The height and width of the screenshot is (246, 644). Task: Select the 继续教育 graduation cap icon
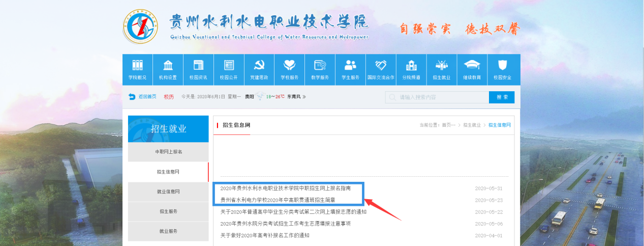(x=472, y=65)
